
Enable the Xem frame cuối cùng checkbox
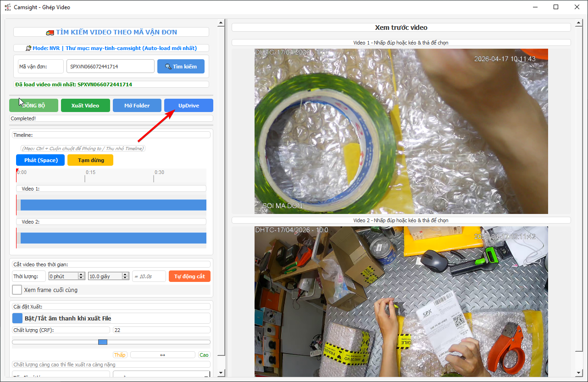(17, 290)
